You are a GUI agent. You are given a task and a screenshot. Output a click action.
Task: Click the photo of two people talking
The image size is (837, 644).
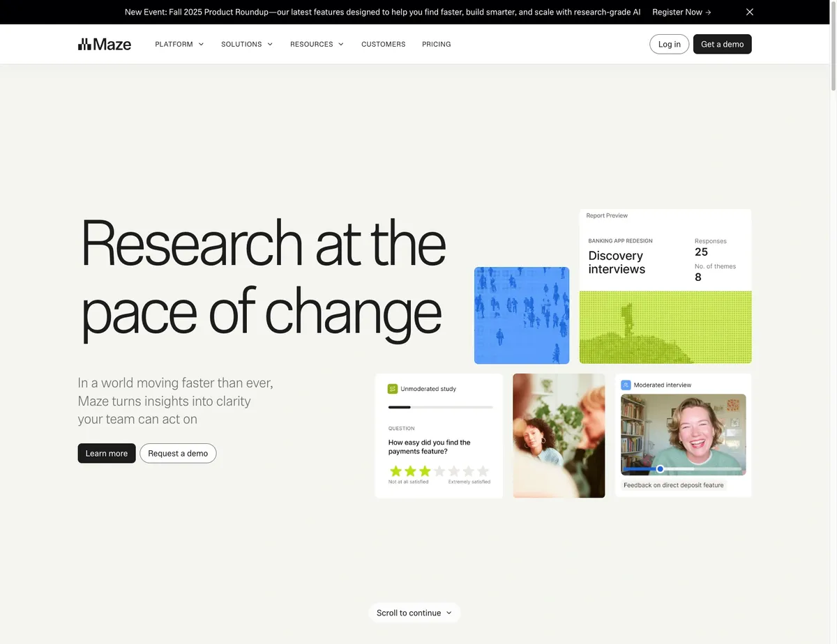[x=559, y=436]
